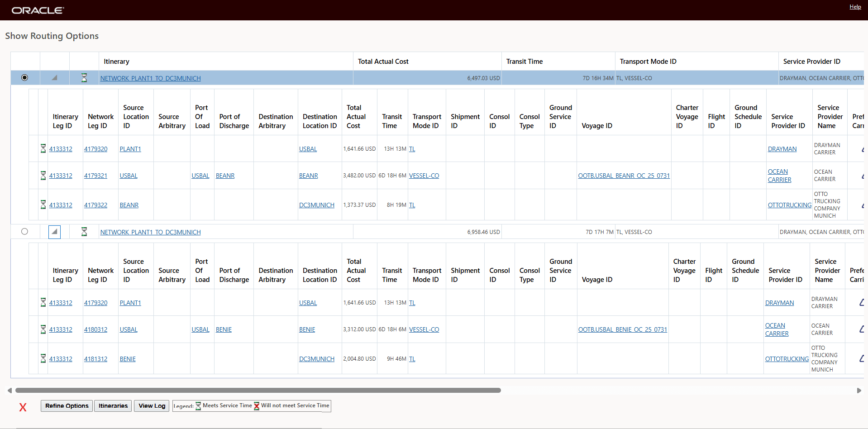The image size is (868, 429).
Task: Click the Meets Service Time legend icon
Action: pos(198,406)
